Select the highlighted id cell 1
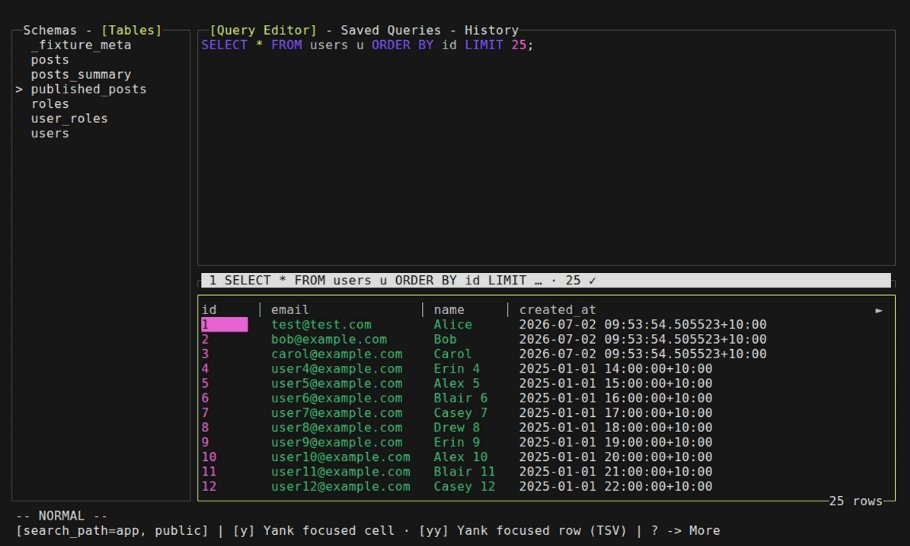This screenshot has height=546, width=910. coord(225,324)
